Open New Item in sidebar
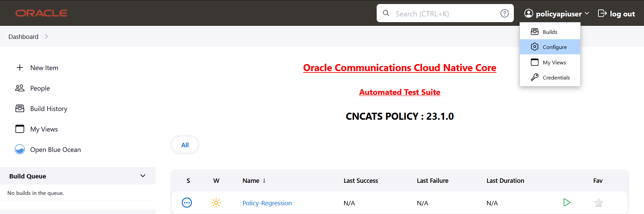Image resolution: width=644 pixels, height=214 pixels. 44,68
